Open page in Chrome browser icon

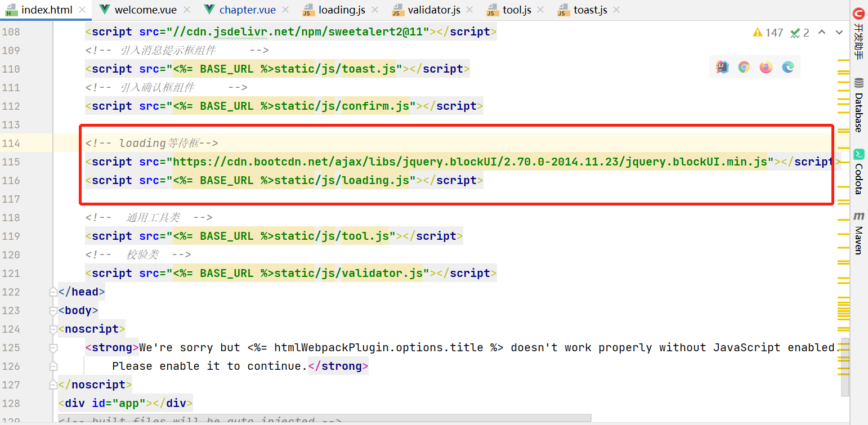point(744,67)
